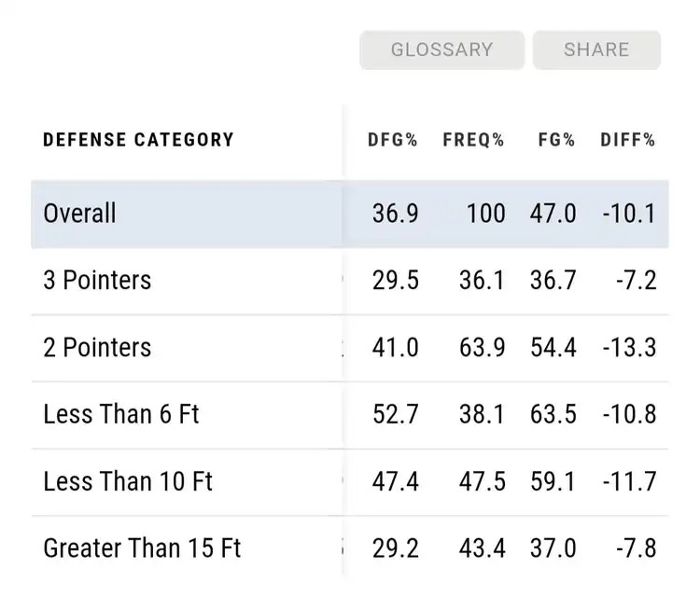Select the Greater Than 15 Ft row label
The width and height of the screenshot is (700, 610).
142,548
